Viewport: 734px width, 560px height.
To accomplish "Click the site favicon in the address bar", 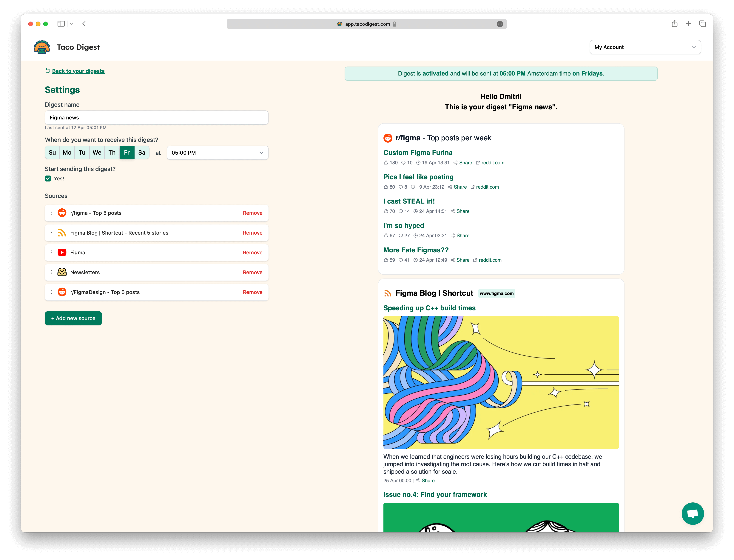I will (x=340, y=24).
